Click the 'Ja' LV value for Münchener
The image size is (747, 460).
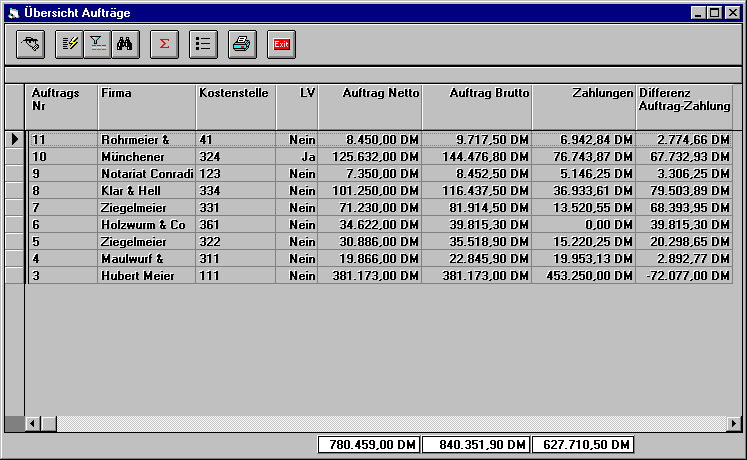tap(297, 157)
